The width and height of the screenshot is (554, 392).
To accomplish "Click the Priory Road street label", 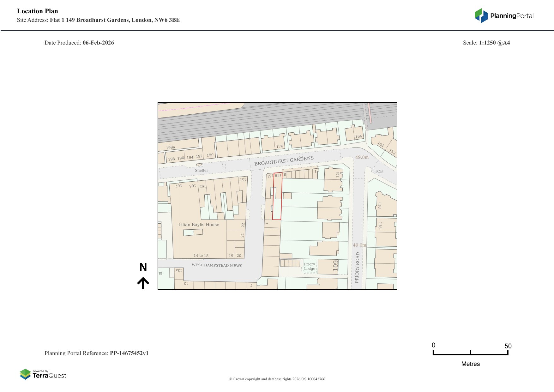I will coord(357,267).
